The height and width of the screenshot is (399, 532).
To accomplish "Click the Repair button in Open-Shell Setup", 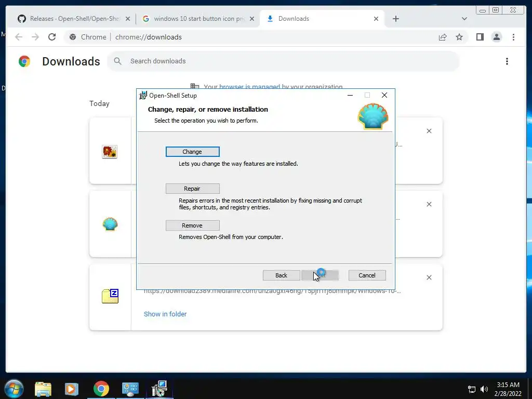I will [x=192, y=189].
